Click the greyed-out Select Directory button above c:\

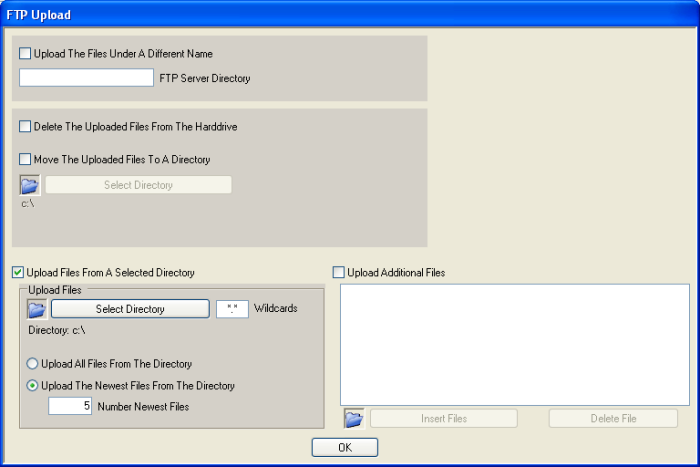click(x=138, y=185)
